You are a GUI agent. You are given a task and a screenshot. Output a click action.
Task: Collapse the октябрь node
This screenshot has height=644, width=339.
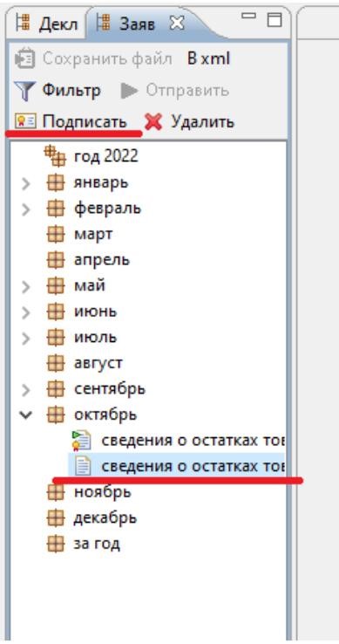click(25, 415)
